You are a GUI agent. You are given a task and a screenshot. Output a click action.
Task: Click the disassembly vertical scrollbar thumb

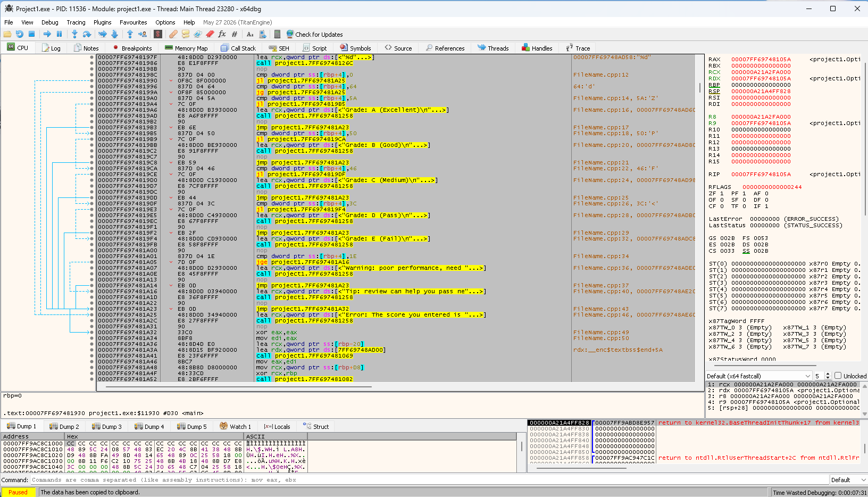[x=700, y=88]
